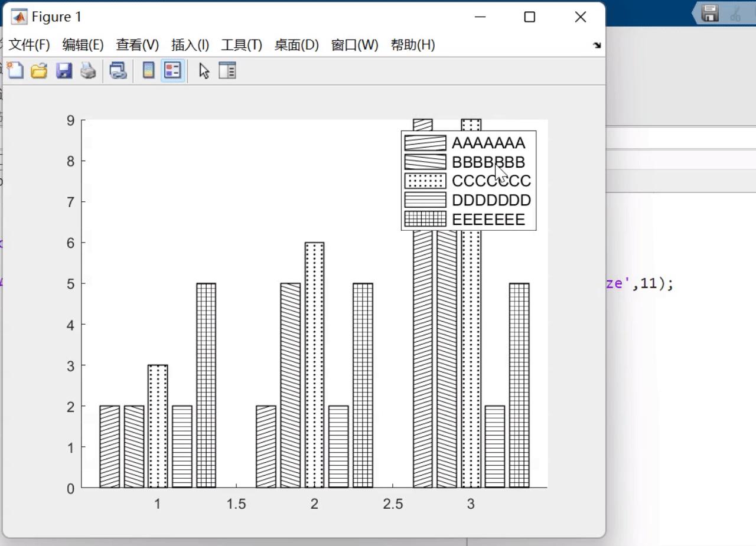756x546 pixels.
Task: Enable Edit Plot mode with the arrow tool
Action: (203, 70)
